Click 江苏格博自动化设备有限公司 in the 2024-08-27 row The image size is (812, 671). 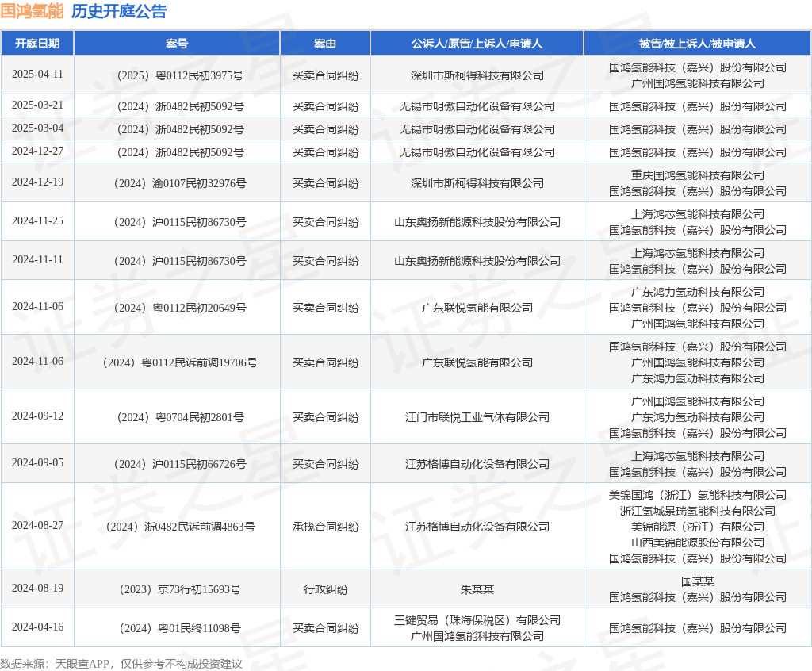pyautogui.click(x=477, y=527)
